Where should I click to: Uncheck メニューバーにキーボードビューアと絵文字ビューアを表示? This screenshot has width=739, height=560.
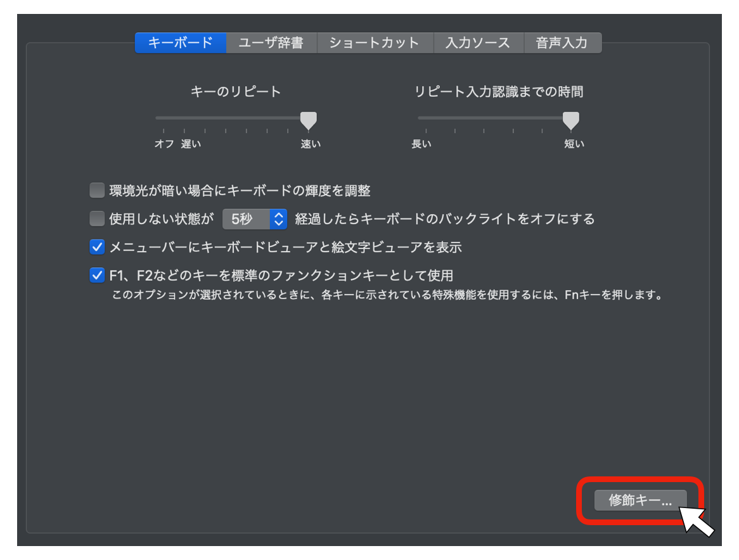(x=97, y=247)
